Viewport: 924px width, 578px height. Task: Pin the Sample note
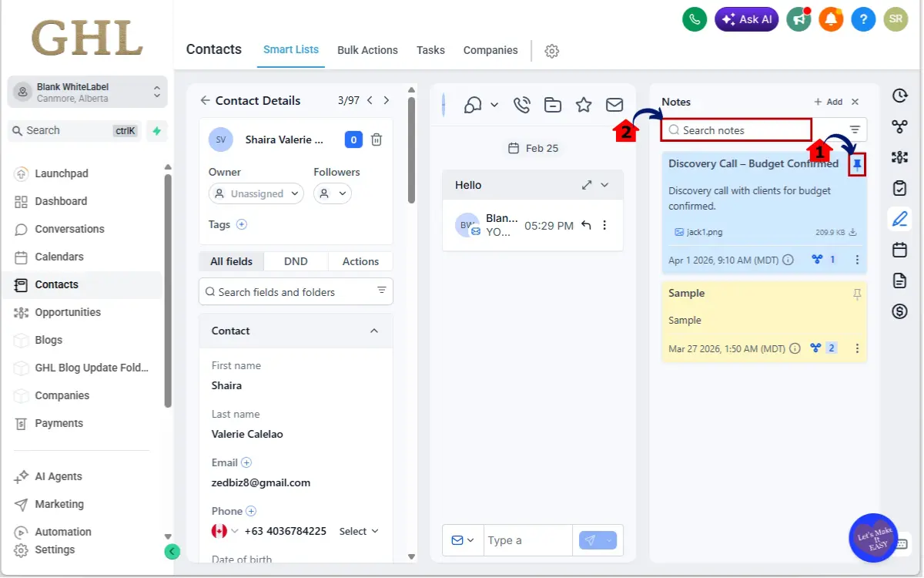pyautogui.click(x=858, y=294)
